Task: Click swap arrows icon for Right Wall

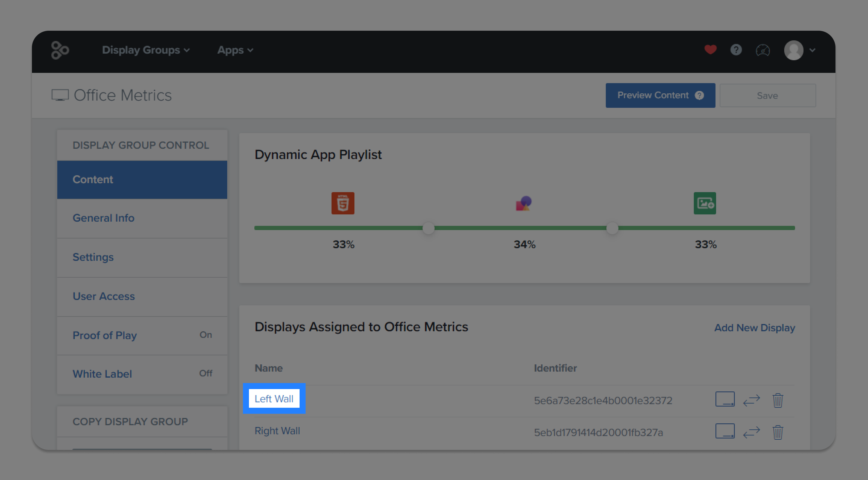Action: [751, 432]
